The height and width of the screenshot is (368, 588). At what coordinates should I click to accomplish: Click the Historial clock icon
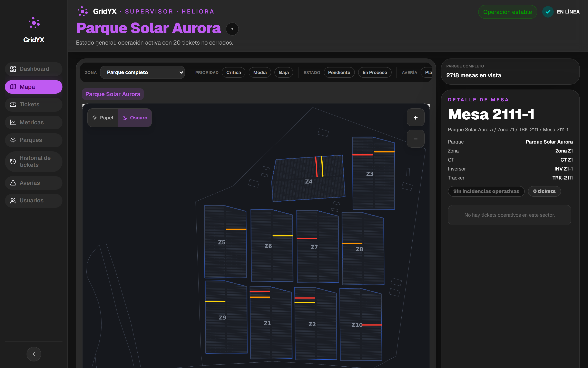click(13, 161)
